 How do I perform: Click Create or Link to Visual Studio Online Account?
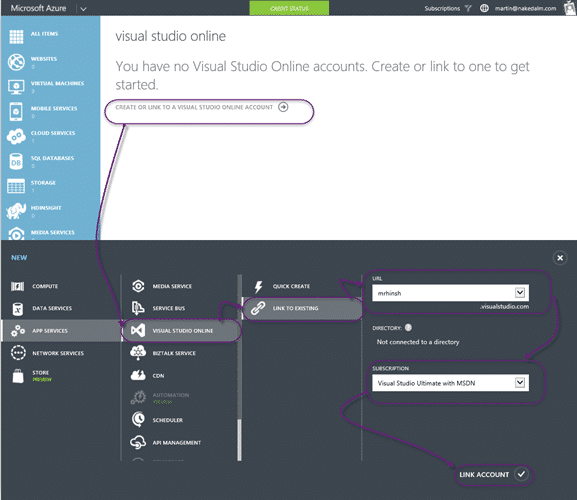pyautogui.click(x=202, y=107)
